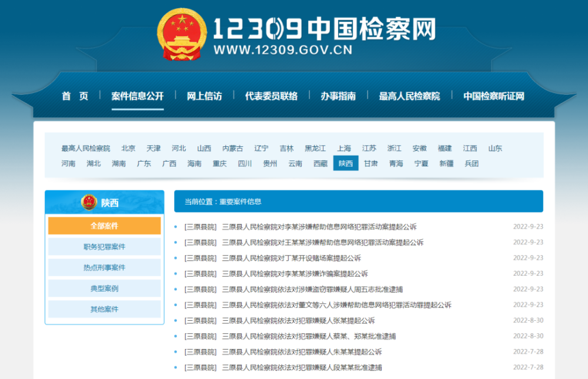588x379 pixels.
Task: Open the 中国检察听证网 menu item
Action: (x=494, y=96)
